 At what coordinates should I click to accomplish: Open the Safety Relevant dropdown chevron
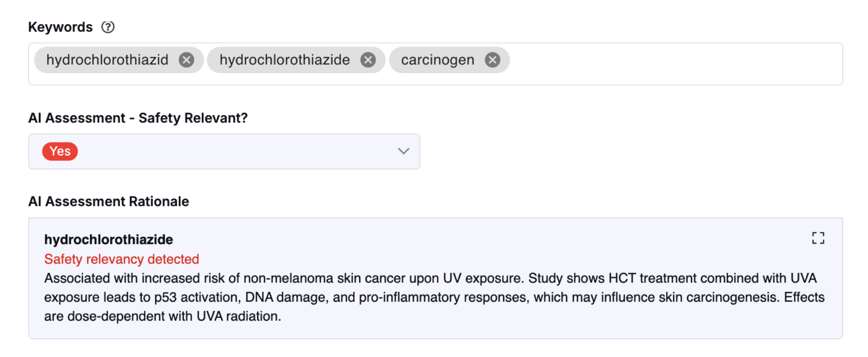[404, 151]
